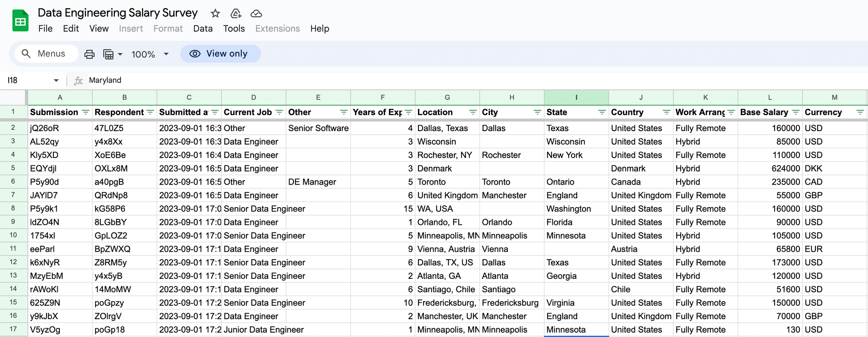Select the Chile country cell
Screen dimensions: 868x337
click(x=641, y=289)
